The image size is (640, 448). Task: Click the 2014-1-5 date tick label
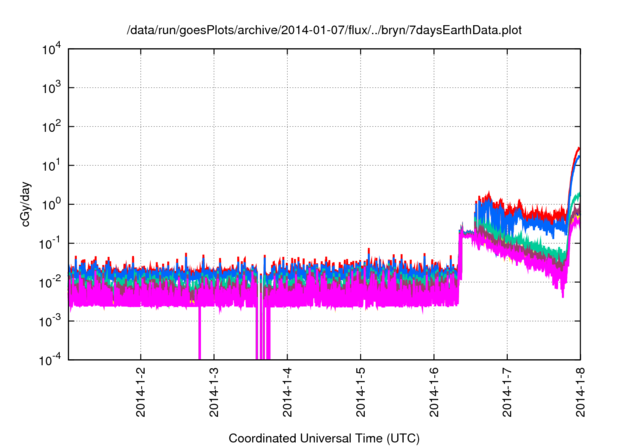(x=360, y=392)
